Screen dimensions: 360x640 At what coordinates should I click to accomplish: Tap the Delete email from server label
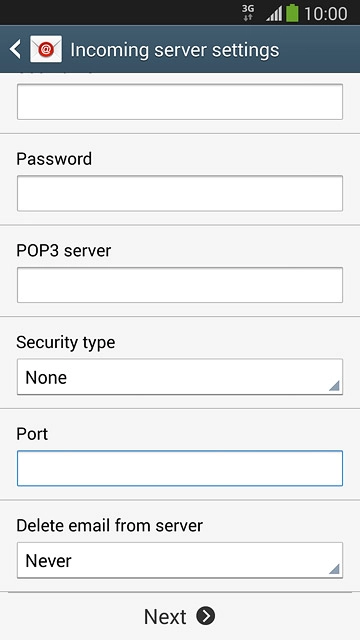click(x=109, y=525)
